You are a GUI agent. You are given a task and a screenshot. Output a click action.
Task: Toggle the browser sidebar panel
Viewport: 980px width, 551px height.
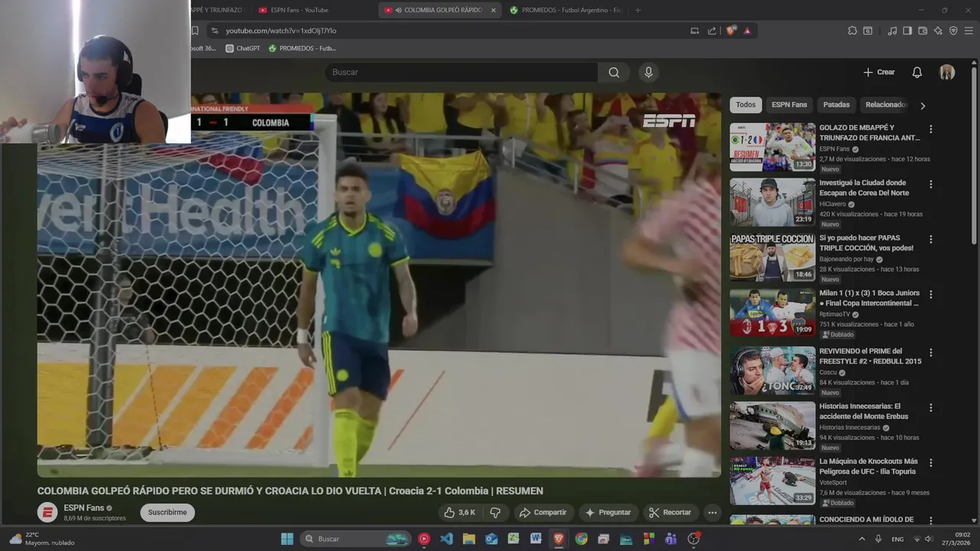(x=907, y=31)
